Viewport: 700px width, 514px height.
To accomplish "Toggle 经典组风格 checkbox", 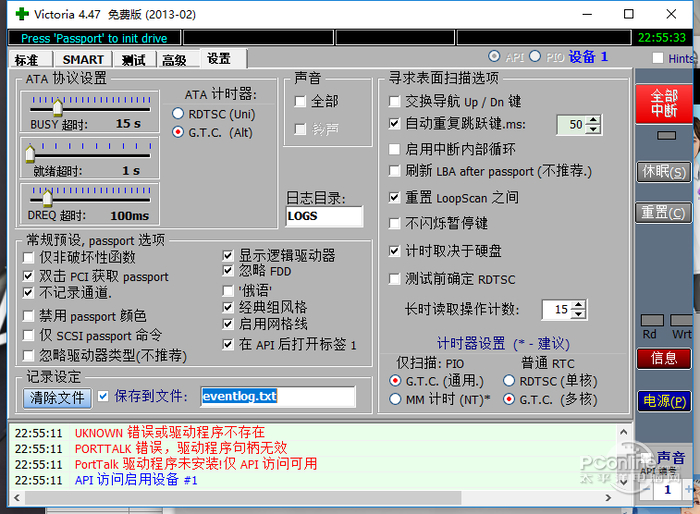I will coord(228,307).
